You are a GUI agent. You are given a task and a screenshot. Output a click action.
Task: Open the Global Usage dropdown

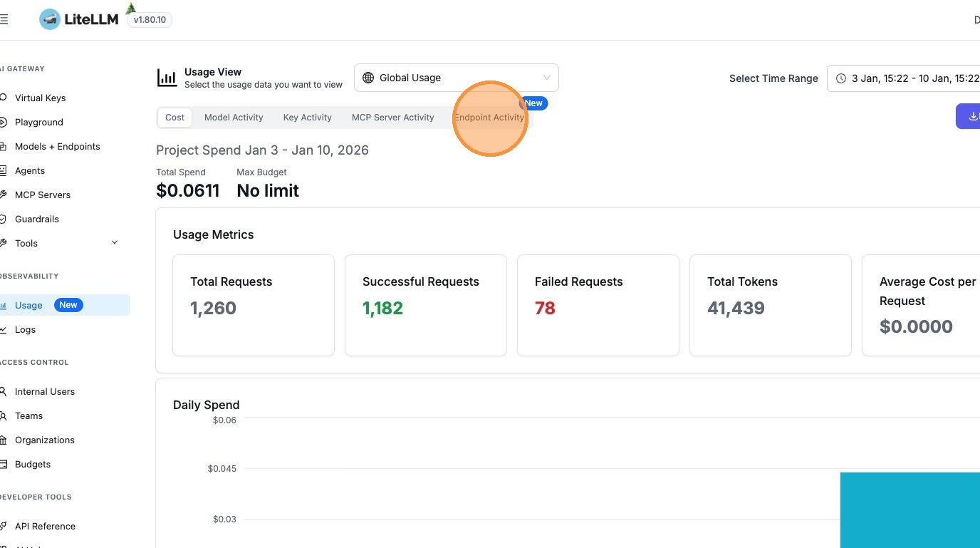click(456, 78)
